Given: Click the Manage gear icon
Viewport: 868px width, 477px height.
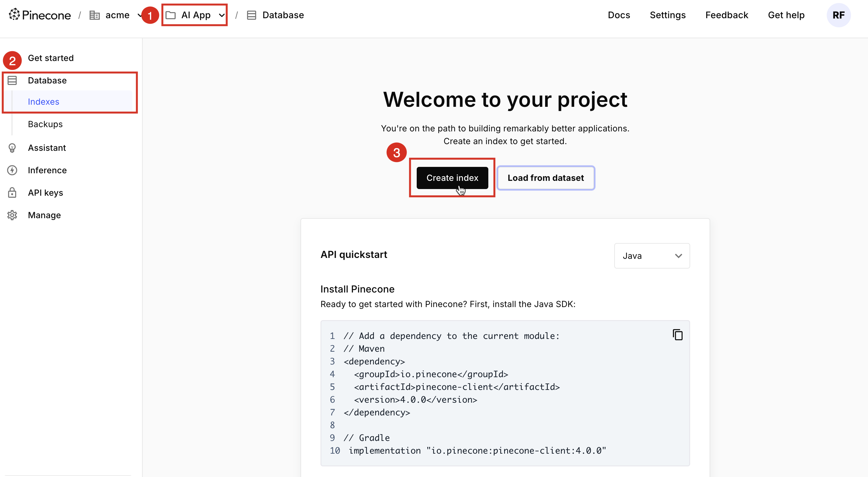Looking at the screenshot, I should coord(12,215).
